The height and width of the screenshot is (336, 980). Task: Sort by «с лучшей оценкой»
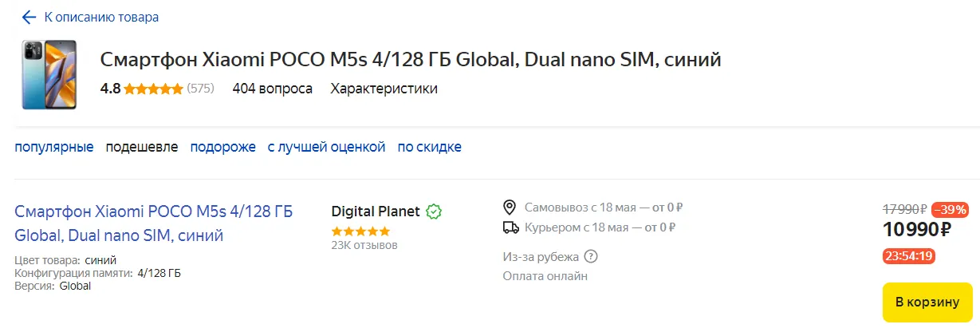[x=326, y=147]
